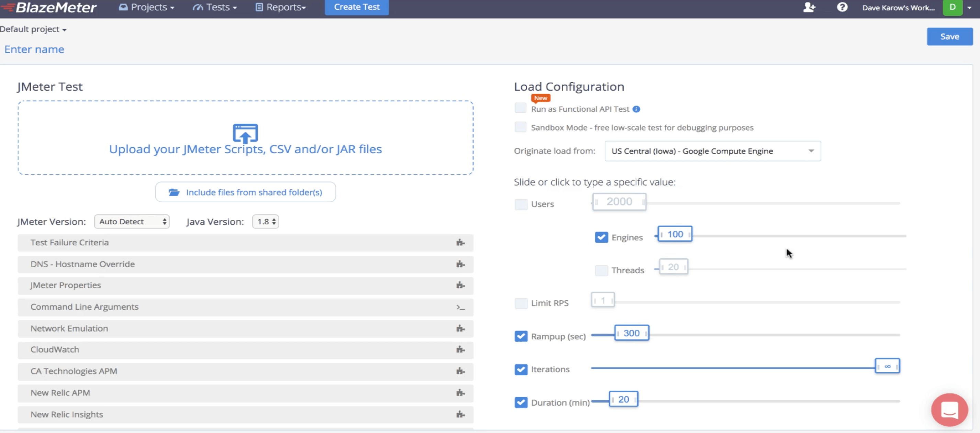Open the Default project dropdown
This screenshot has width=980, height=433.
click(33, 29)
